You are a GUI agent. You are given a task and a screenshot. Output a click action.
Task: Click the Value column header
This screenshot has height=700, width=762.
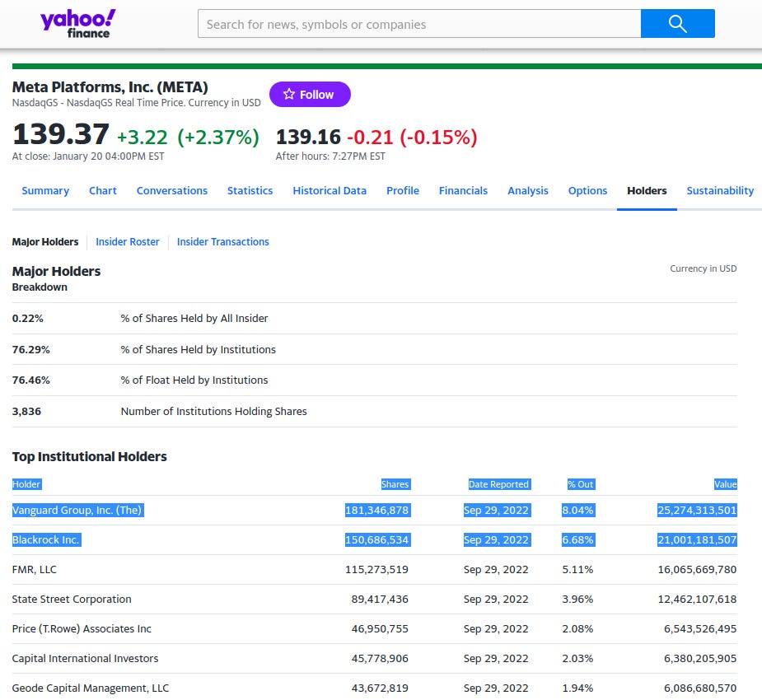725,484
